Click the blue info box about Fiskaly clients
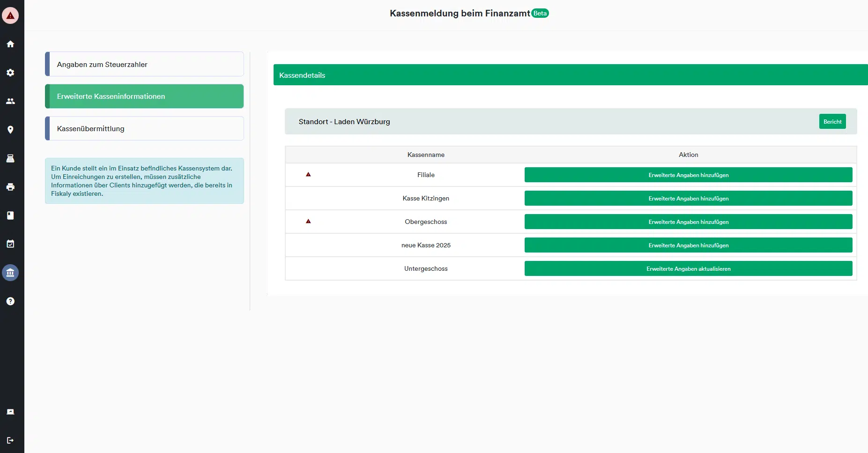The height and width of the screenshot is (453, 868). 144,181
